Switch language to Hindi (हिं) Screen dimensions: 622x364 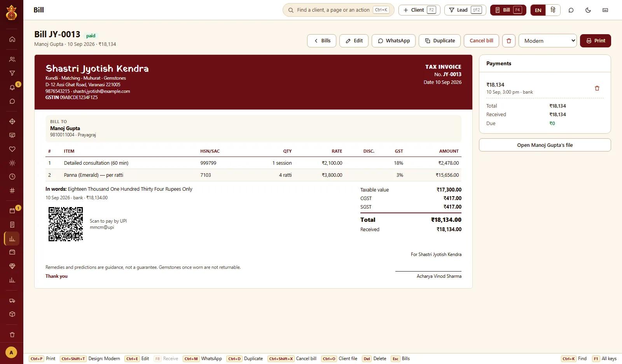(x=553, y=10)
